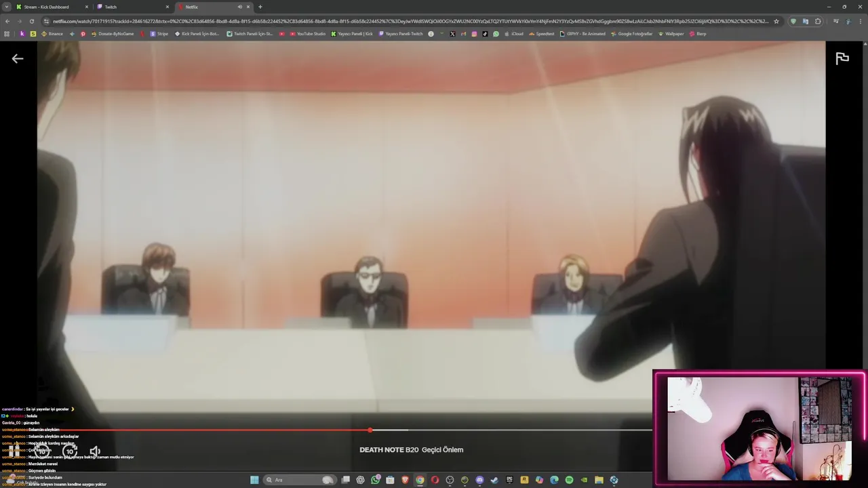The image size is (868, 488).
Task: Launch Brave browser from the taskbar
Action: 405,480
